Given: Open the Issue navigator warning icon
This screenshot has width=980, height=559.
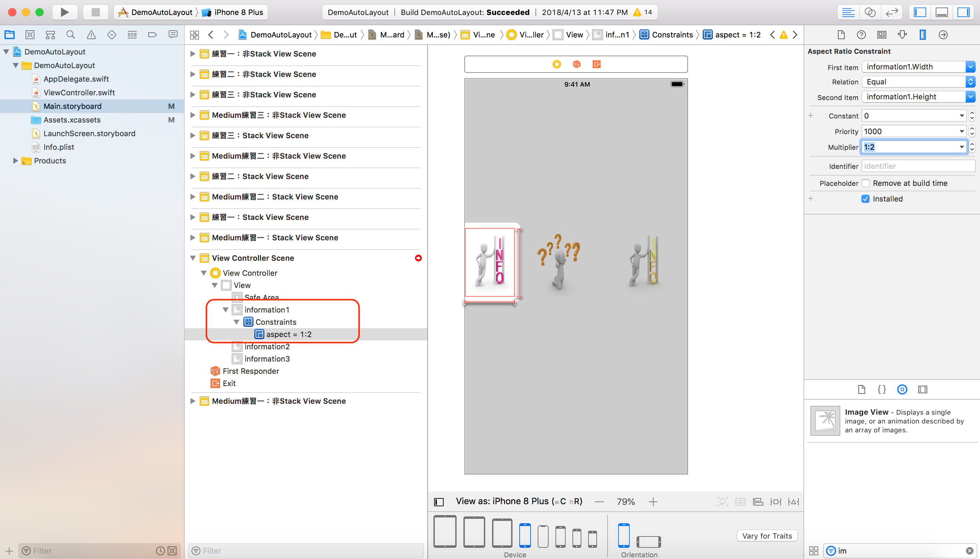Looking at the screenshot, I should (91, 34).
